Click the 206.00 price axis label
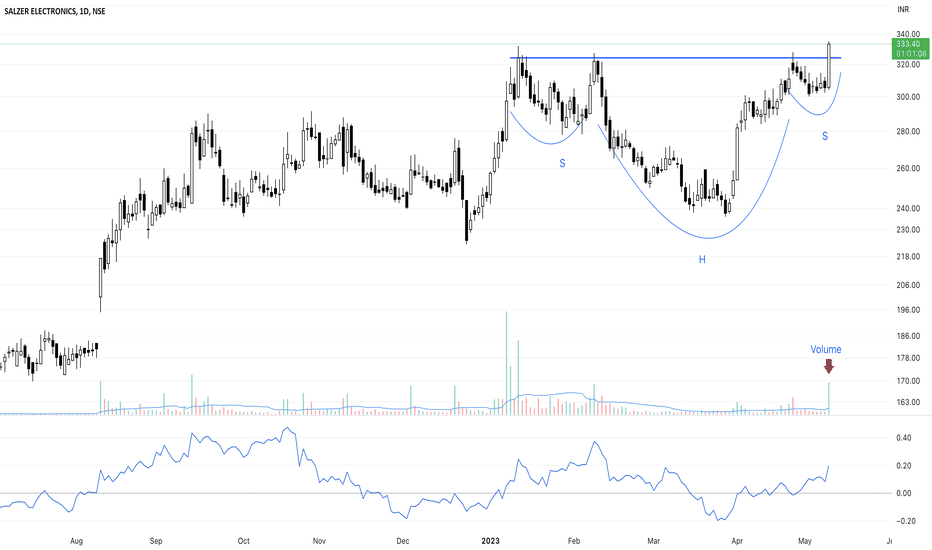Image resolution: width=932 pixels, height=550 pixels. (x=908, y=285)
